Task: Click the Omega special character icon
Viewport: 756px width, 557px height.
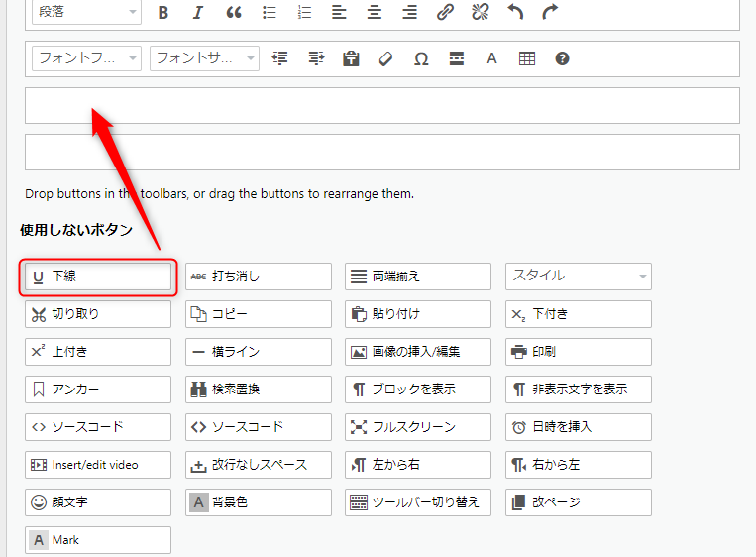Action: click(421, 58)
